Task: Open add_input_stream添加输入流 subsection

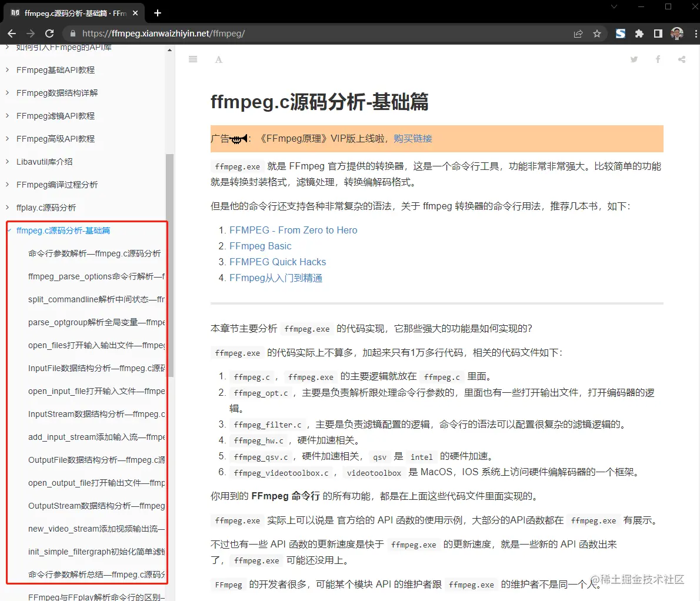Action: [x=96, y=438]
